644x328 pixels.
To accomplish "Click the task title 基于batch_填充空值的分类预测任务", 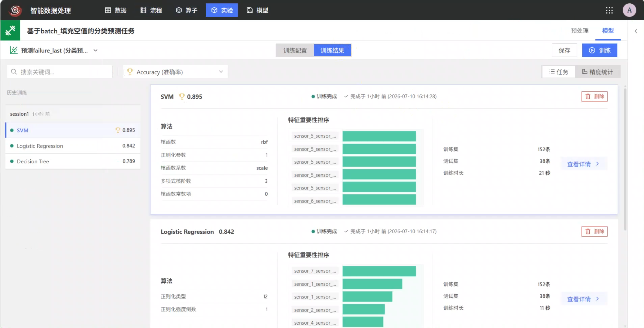I will pos(80,31).
